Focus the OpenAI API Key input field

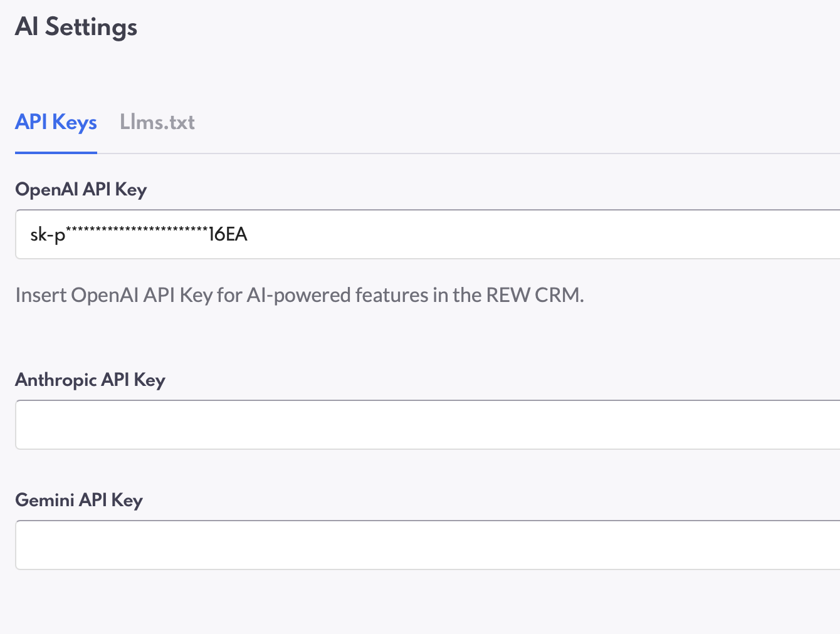tap(428, 234)
